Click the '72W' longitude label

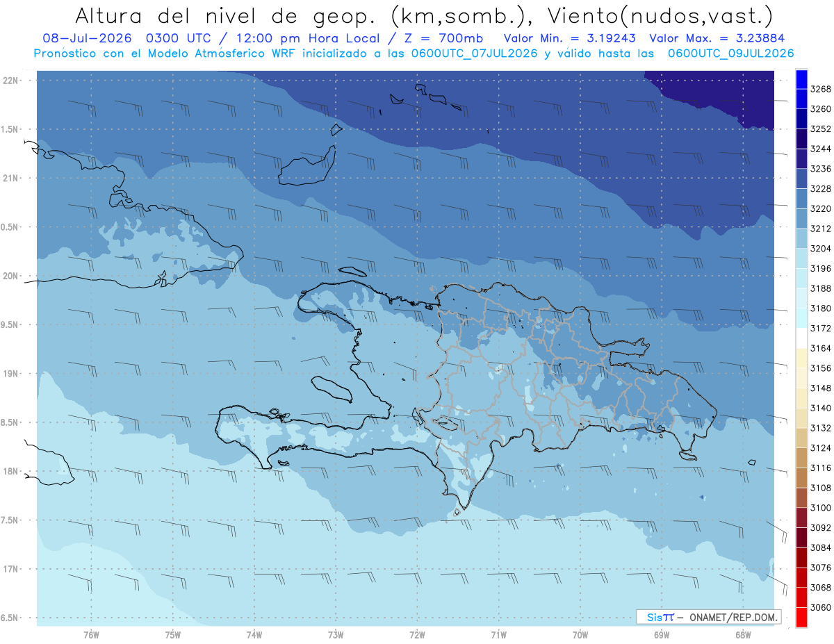coord(418,635)
